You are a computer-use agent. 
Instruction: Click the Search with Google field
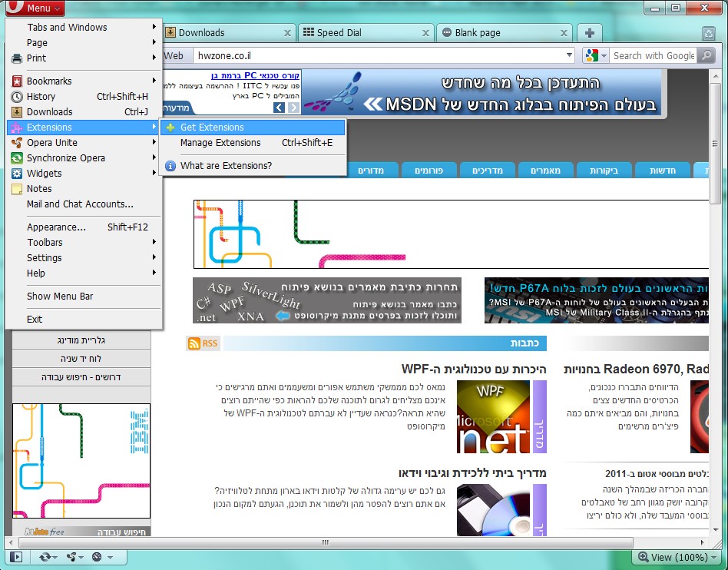(654, 56)
